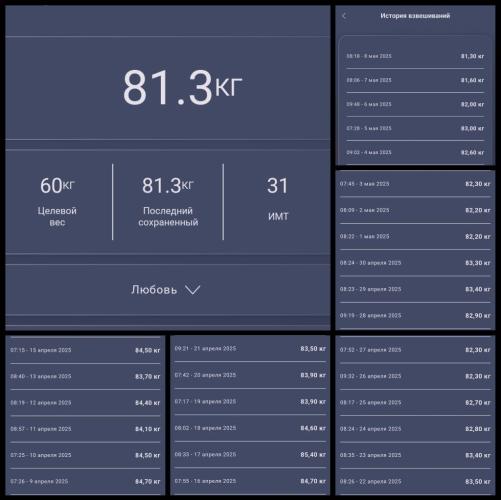Tap the Последний сохраненный 81.3 кг tile
501x500 pixels.
[x=168, y=202]
